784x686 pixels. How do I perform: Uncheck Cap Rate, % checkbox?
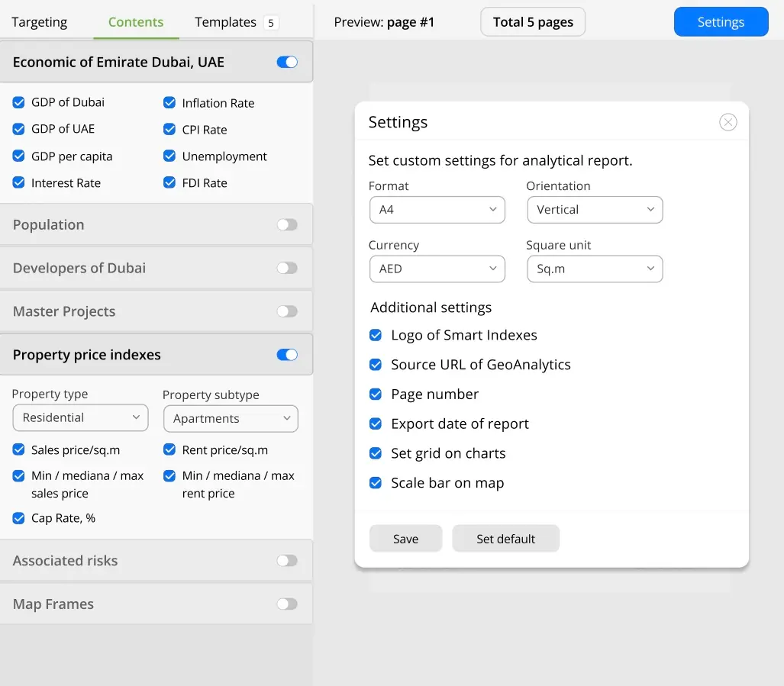18,518
